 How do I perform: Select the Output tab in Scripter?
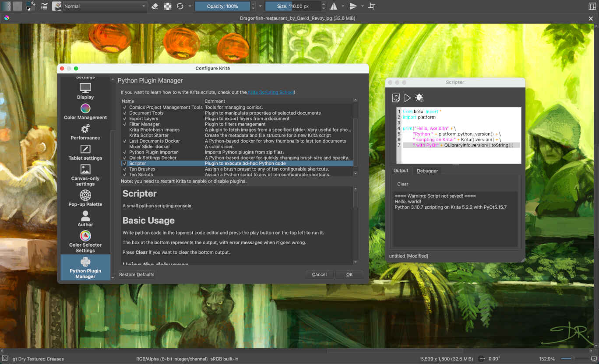(x=400, y=171)
